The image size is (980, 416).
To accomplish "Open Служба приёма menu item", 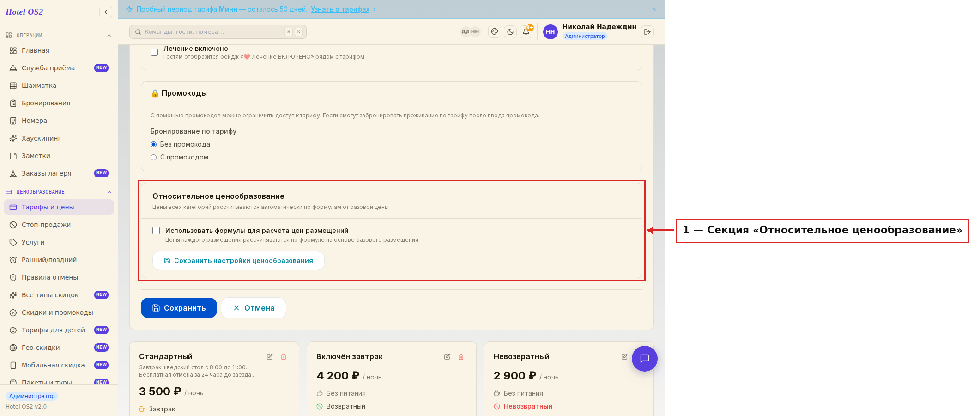I will point(59,68).
